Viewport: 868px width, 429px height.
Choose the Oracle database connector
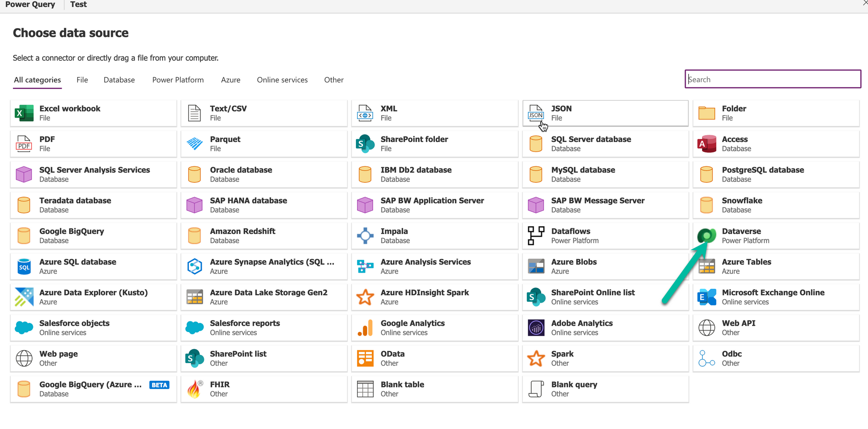(x=264, y=175)
